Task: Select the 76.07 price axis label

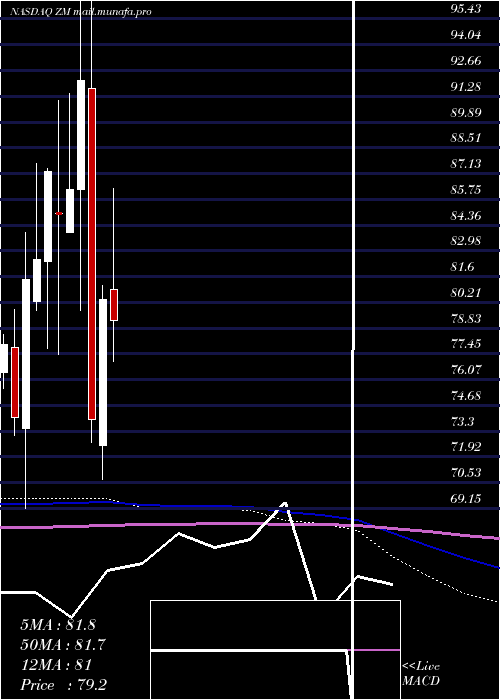Action: [466, 370]
